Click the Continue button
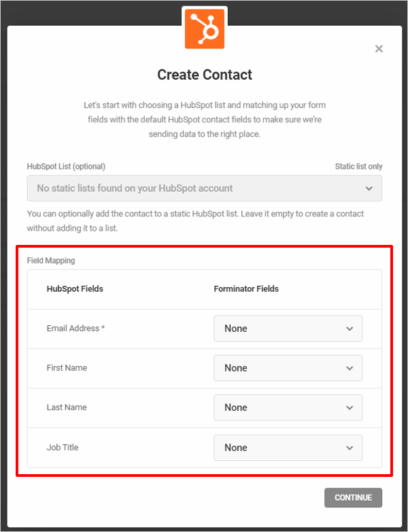 tap(353, 498)
